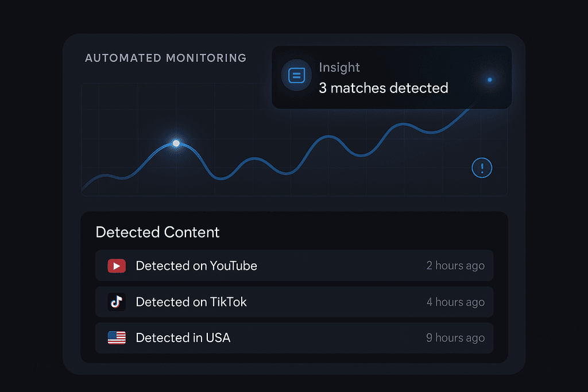Click the Detected Content heading

pos(157,232)
